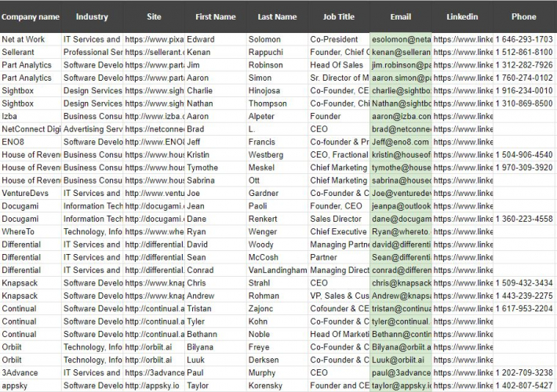Select the Job Title column header
The width and height of the screenshot is (557, 392).
(x=339, y=16)
